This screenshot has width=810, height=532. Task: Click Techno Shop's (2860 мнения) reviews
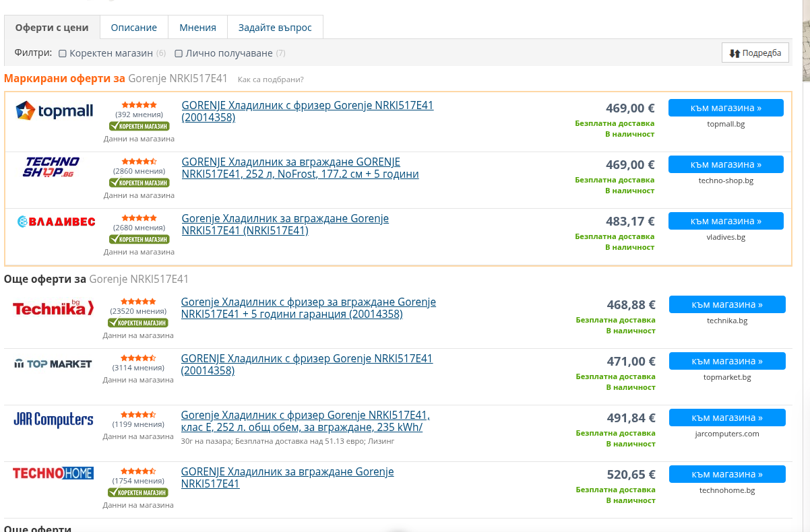tap(139, 171)
